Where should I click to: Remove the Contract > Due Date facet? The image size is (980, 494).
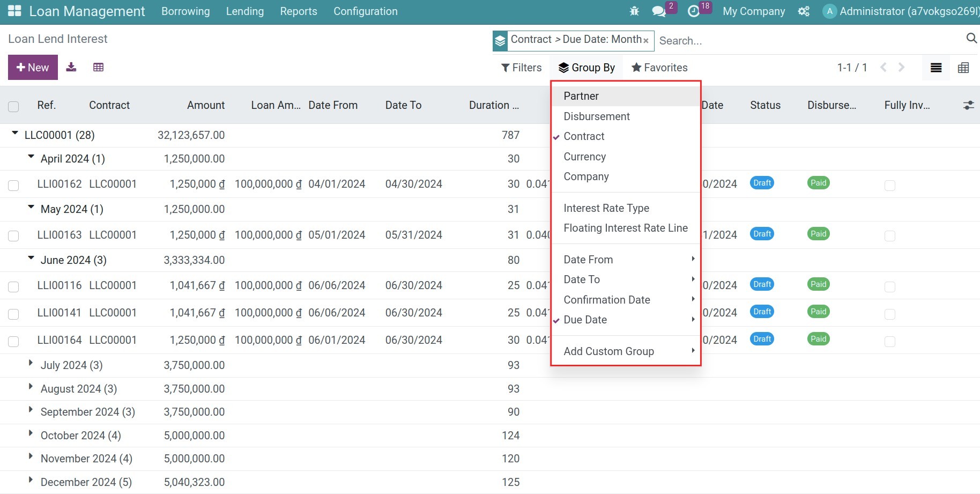[x=646, y=41]
